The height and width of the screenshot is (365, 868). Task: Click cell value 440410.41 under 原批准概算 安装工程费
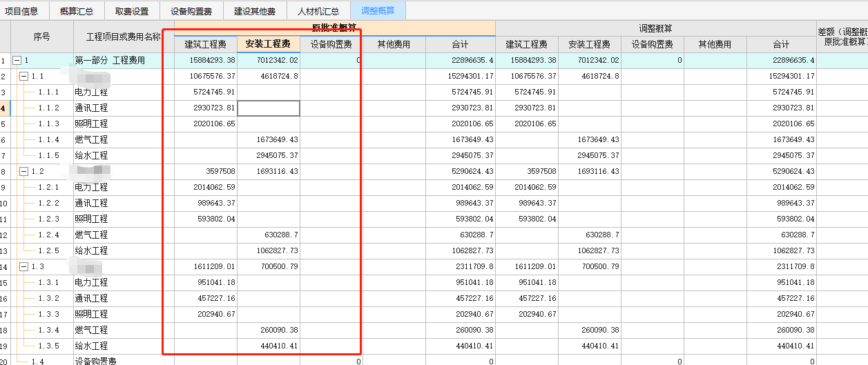pyautogui.click(x=280, y=346)
